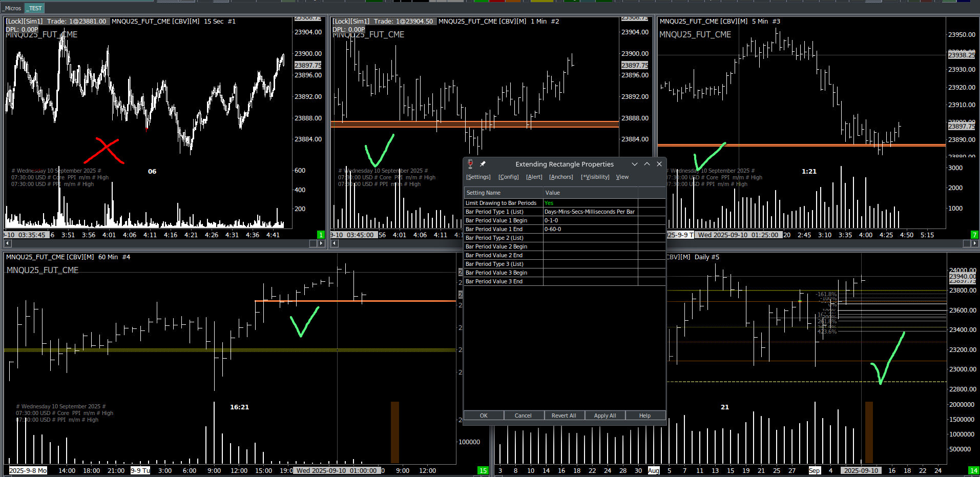Click the Aug month label on the Daily chart
This screenshot has width=980, height=477.
654,470
